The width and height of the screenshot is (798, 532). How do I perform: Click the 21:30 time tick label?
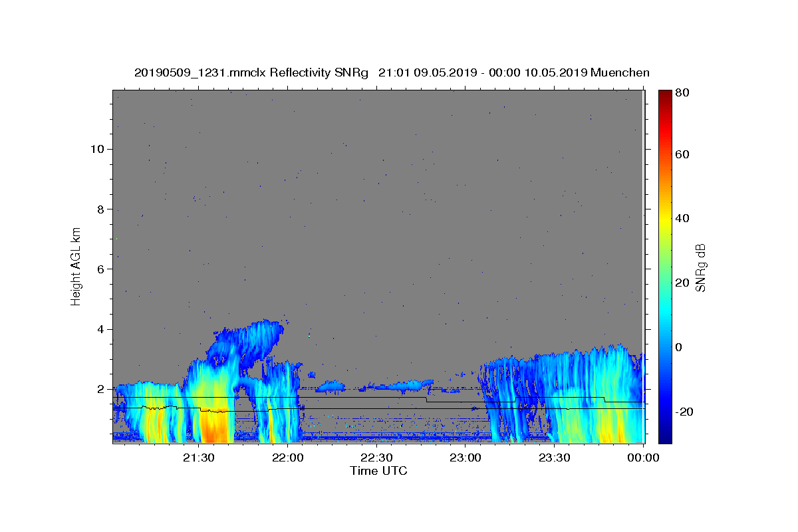click(x=198, y=458)
